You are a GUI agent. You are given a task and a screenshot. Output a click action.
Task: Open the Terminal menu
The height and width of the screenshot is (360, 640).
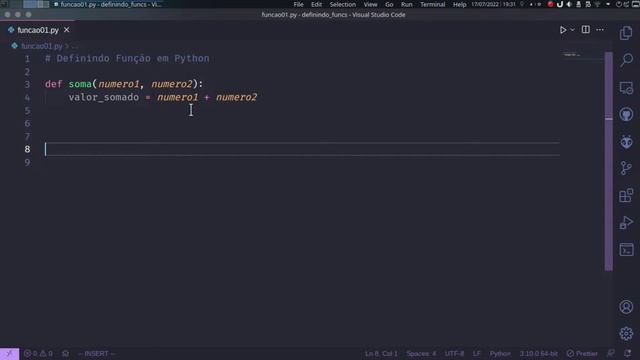click(433, 4)
